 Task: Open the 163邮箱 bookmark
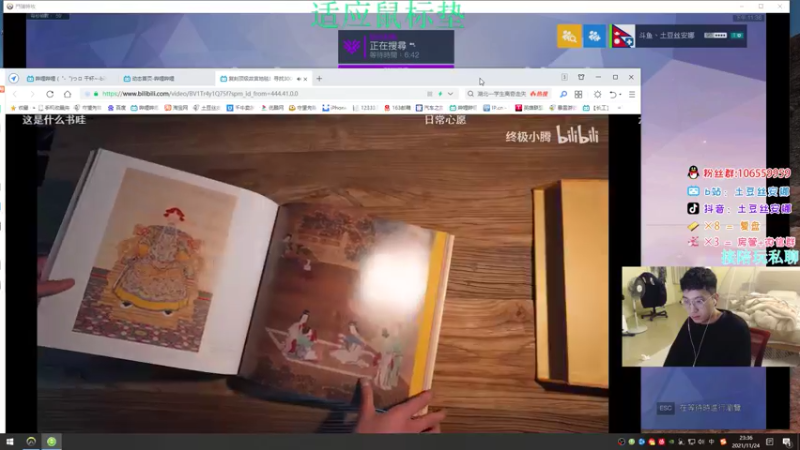[x=397, y=108]
